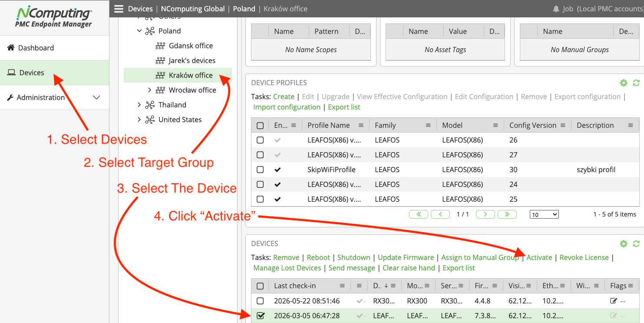Open the Profile Name column menu icon
This screenshot has height=323, width=644.
(361, 125)
